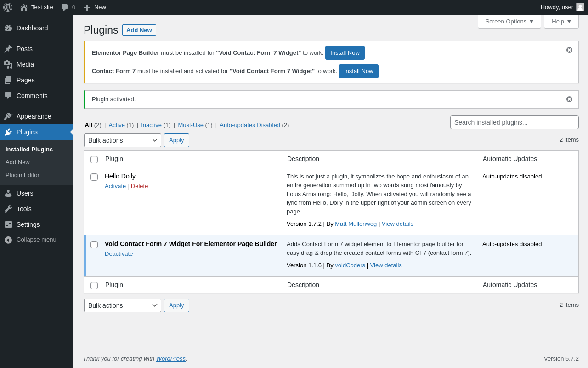Click the user avatar in admin bar
The width and height of the screenshot is (588, 368).
[580, 7]
